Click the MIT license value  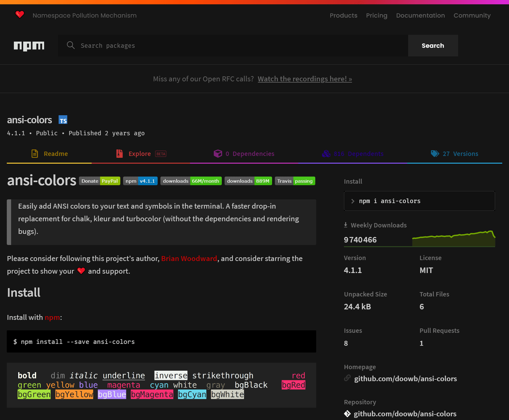(426, 270)
